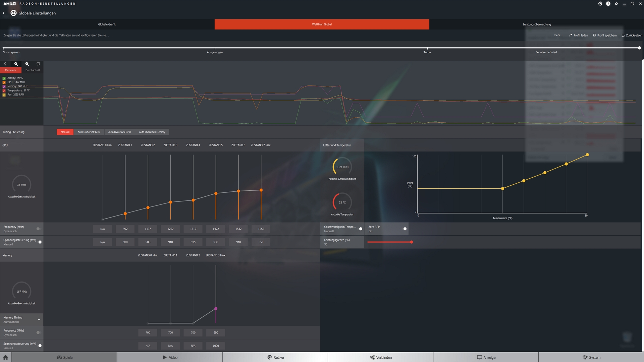Image resolution: width=644 pixels, height=362 pixels.
Task: Toggle the GPU Spannungssteuerung (mV) switch
Action: tap(39, 242)
